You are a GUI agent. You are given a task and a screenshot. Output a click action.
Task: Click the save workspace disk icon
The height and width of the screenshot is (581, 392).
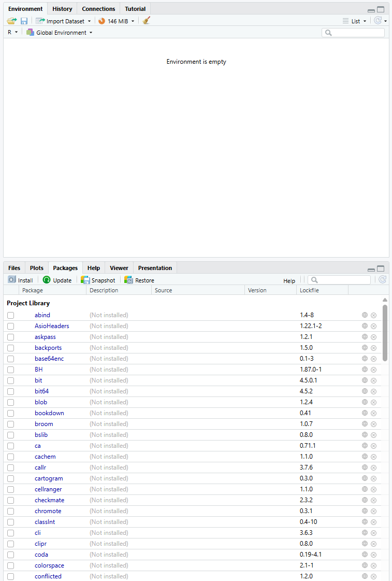click(24, 21)
